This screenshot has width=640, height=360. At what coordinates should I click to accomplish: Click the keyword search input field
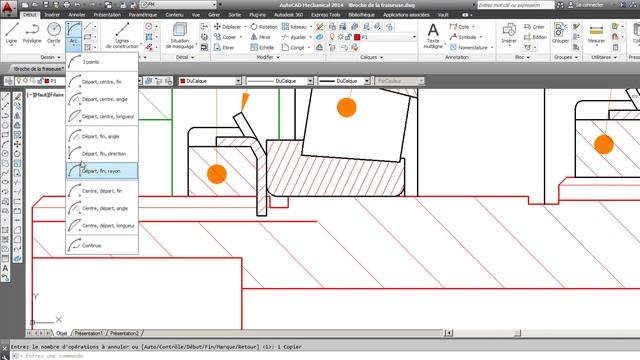coord(516,5)
